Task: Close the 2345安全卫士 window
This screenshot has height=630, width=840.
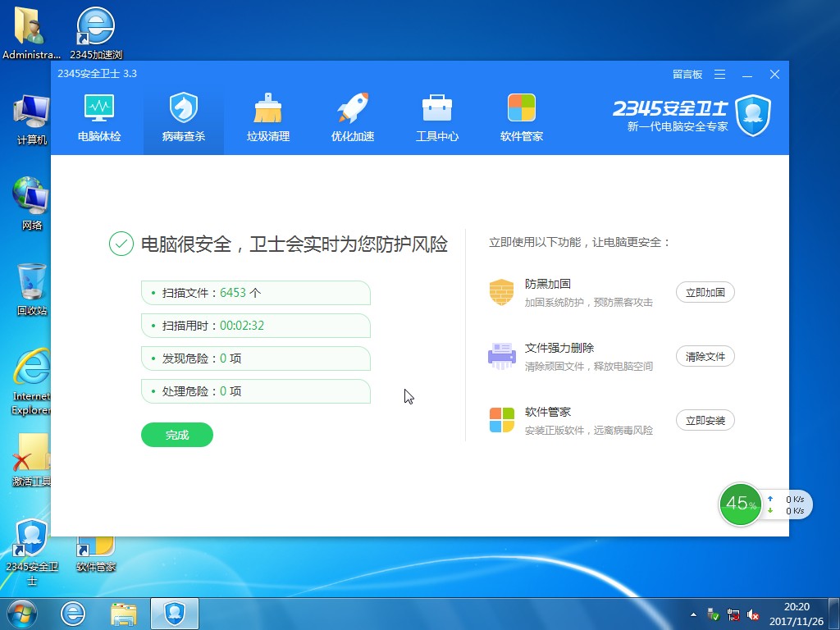Action: point(774,75)
